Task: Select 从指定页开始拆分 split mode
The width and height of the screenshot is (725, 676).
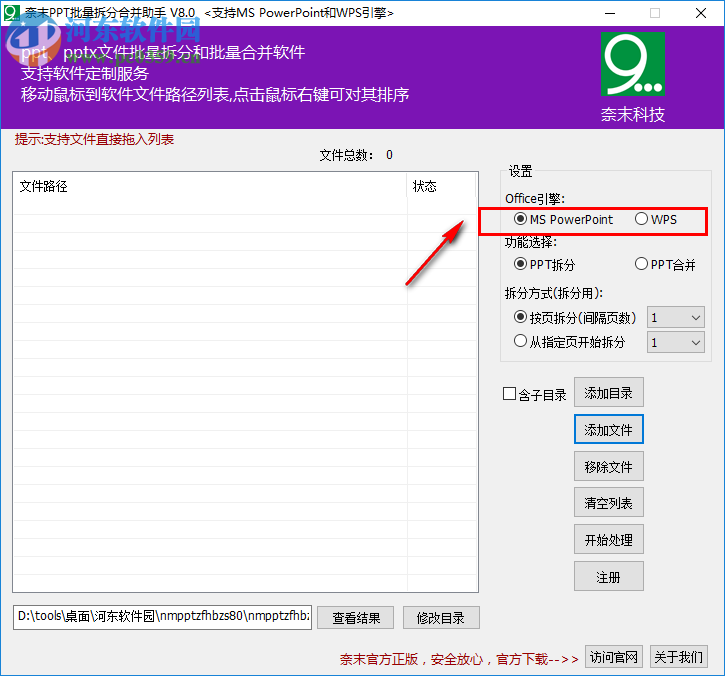Action: pyautogui.click(x=569, y=342)
